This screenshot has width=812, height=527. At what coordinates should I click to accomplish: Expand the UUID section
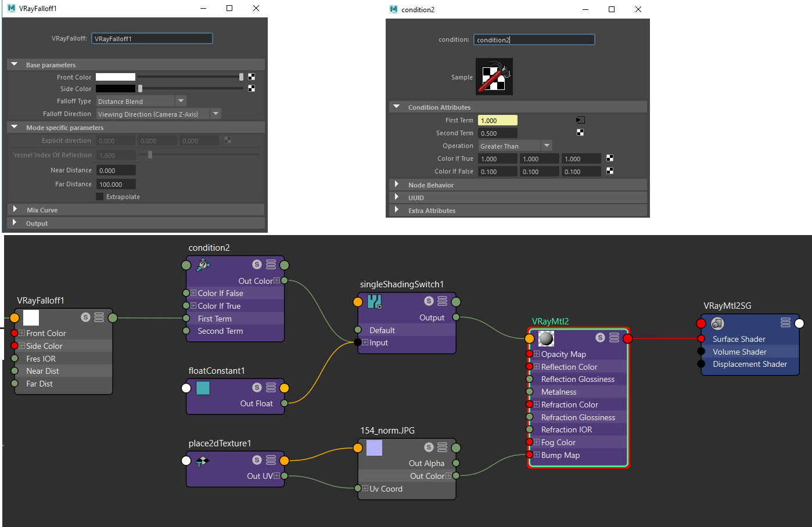pyautogui.click(x=397, y=197)
